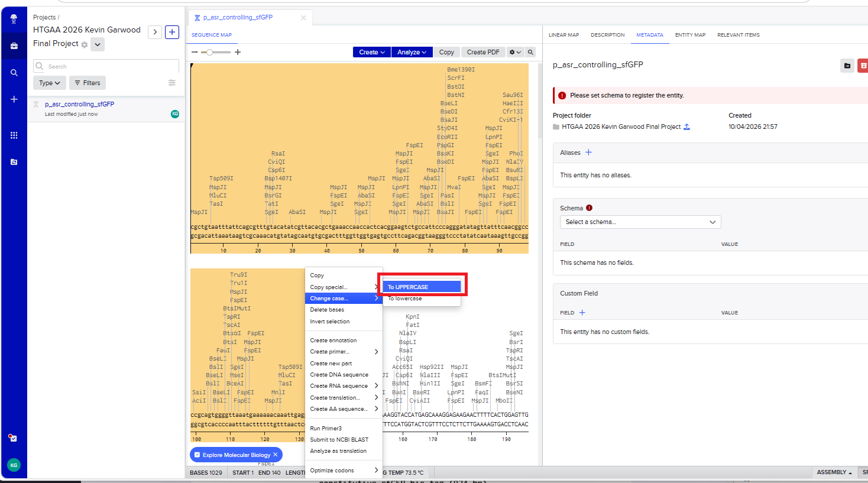
Task: Open the applications grid sidebar icon
Action: [14, 135]
